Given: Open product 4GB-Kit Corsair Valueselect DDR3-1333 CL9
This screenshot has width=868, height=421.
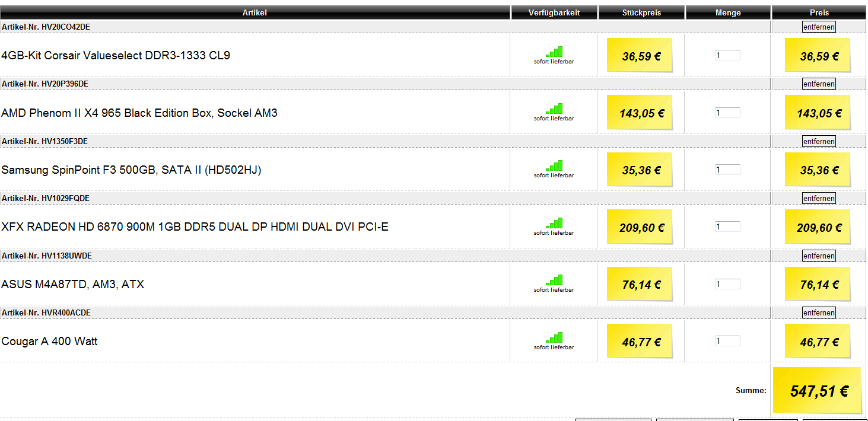Looking at the screenshot, I should coord(116,55).
